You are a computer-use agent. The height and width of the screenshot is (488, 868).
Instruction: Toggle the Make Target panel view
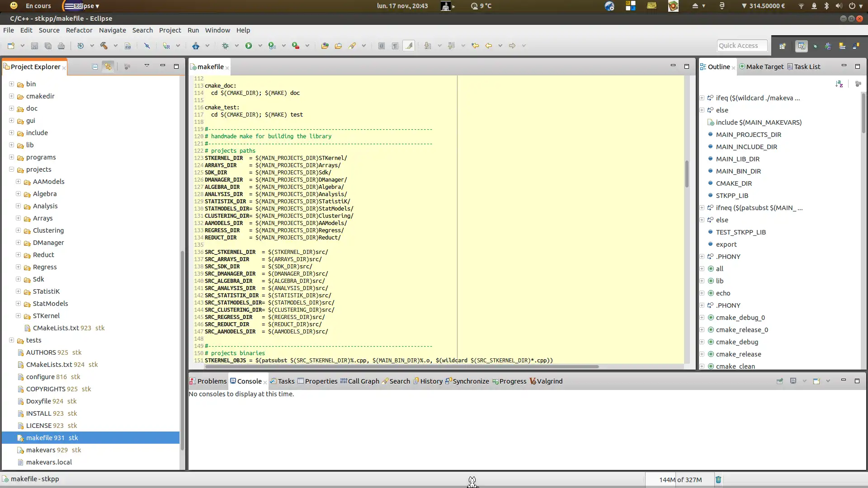pyautogui.click(x=765, y=66)
